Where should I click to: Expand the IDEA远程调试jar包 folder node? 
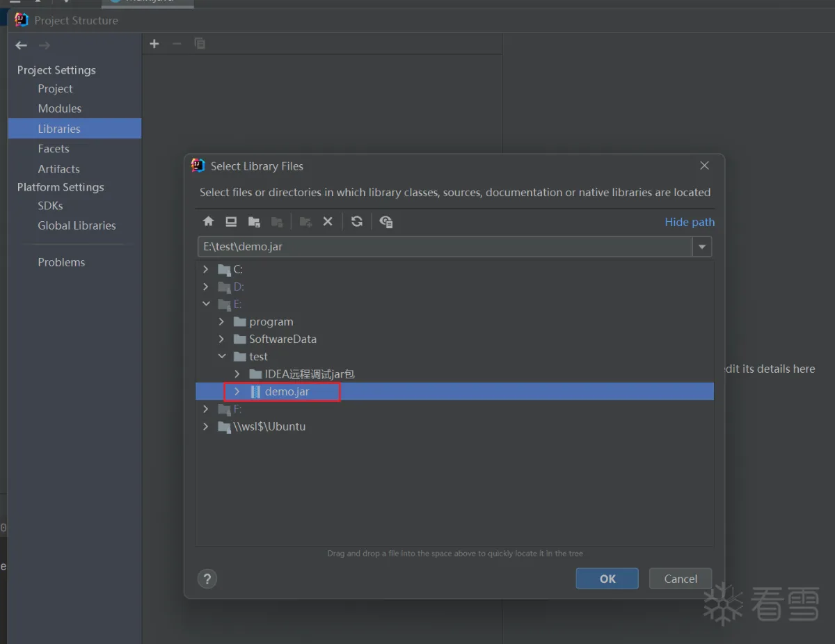pos(237,374)
